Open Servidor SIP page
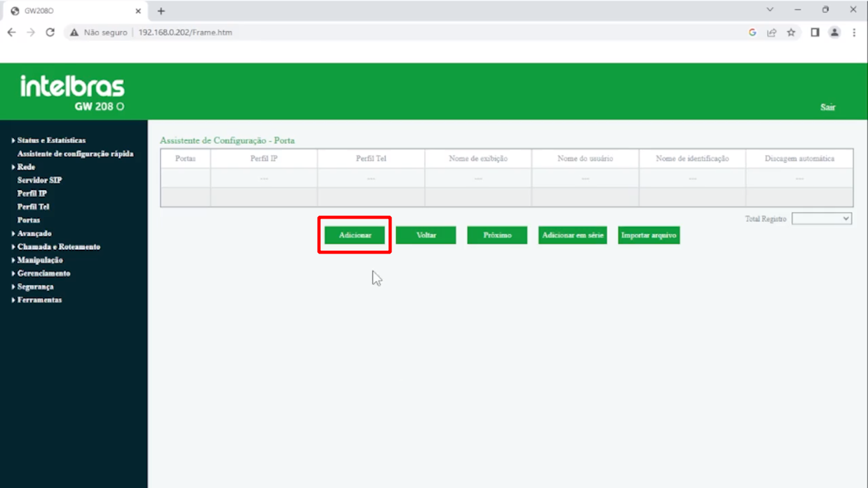This screenshot has height=488, width=868. tap(39, 180)
